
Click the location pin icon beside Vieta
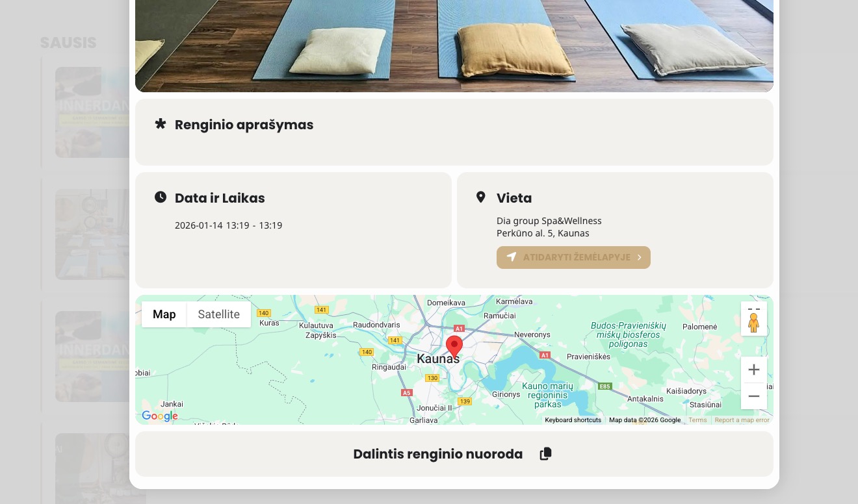(481, 197)
